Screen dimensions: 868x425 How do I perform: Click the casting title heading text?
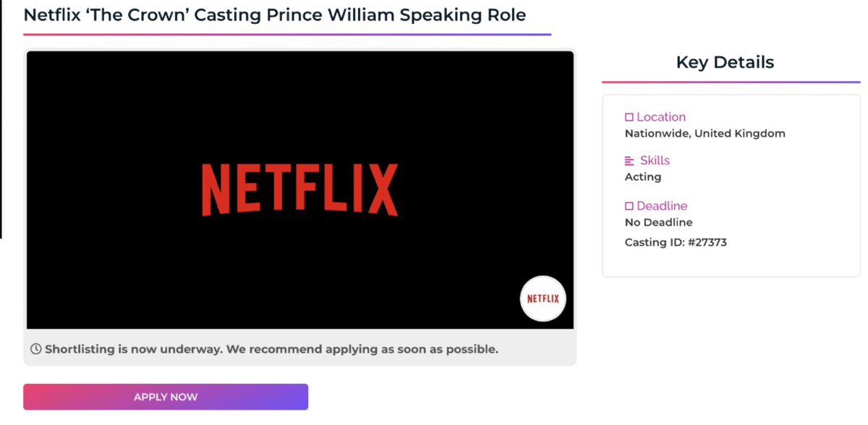tap(274, 14)
